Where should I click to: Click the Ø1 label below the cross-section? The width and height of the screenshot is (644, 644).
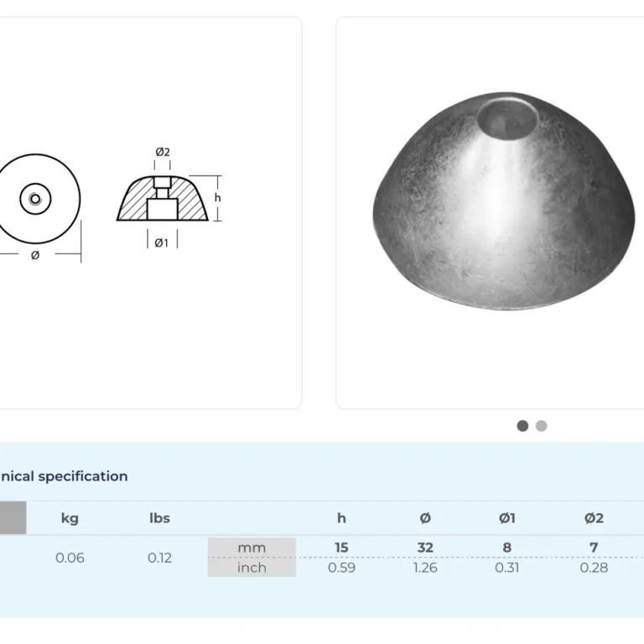(x=162, y=243)
